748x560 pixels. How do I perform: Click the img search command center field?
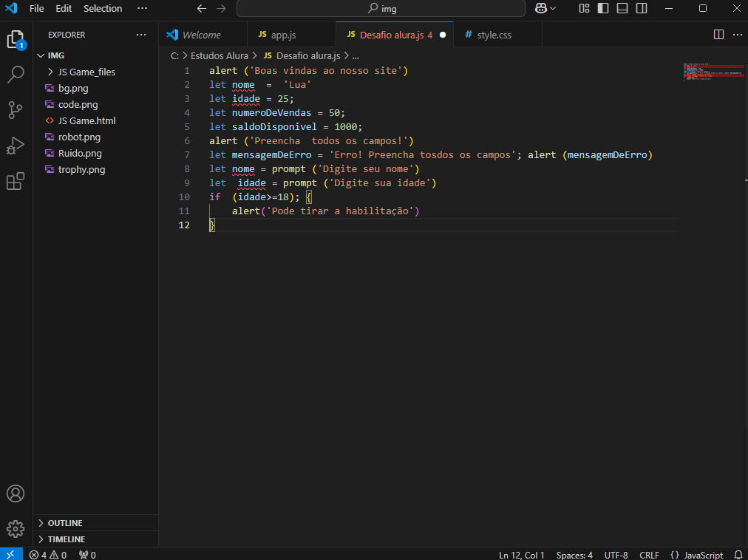[x=381, y=9]
